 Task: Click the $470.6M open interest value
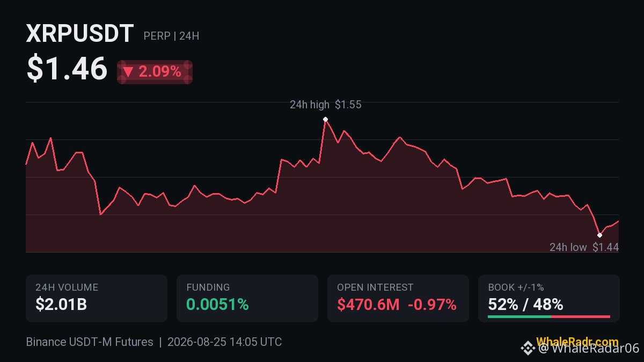coord(368,305)
